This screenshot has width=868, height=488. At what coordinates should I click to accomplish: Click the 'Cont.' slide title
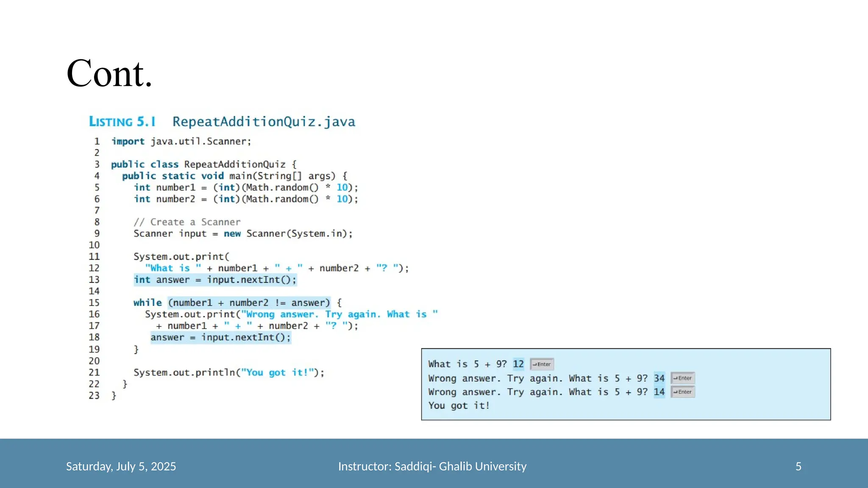pos(109,74)
